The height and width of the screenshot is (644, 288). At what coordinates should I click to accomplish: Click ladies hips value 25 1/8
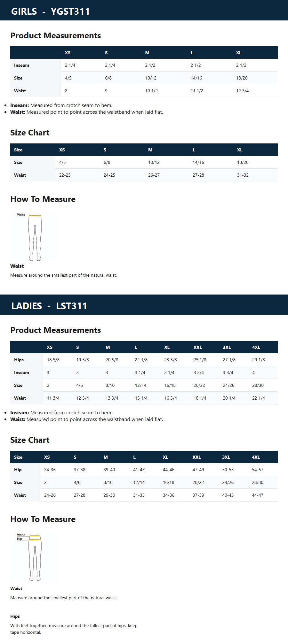pyautogui.click(x=200, y=360)
